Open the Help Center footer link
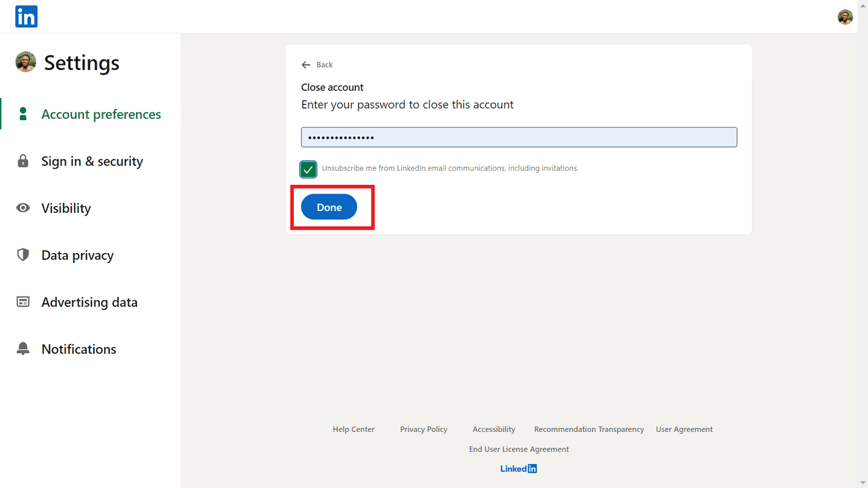The image size is (868, 488). pyautogui.click(x=353, y=429)
